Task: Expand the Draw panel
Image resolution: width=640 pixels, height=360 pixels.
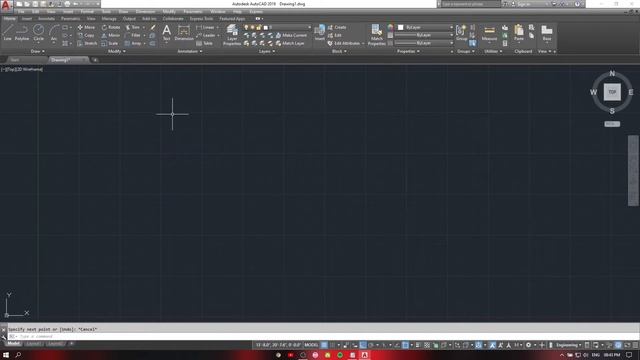Action: [x=38, y=51]
